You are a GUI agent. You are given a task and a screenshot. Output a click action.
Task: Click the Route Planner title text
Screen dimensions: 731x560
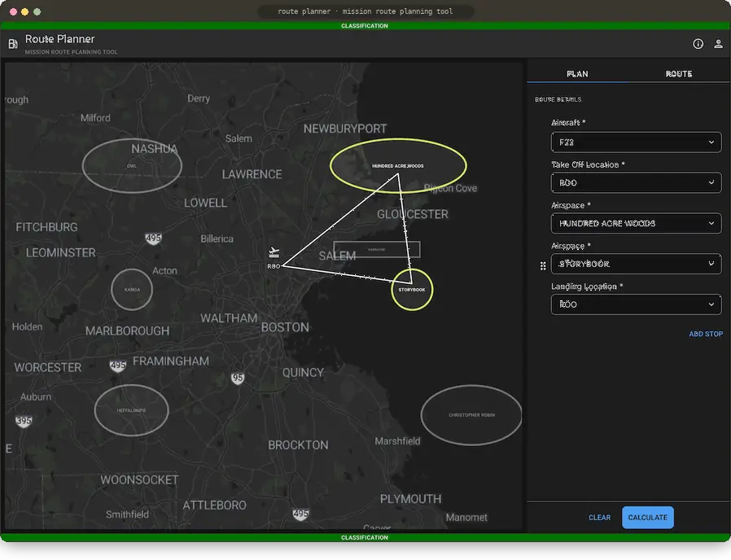coord(59,39)
